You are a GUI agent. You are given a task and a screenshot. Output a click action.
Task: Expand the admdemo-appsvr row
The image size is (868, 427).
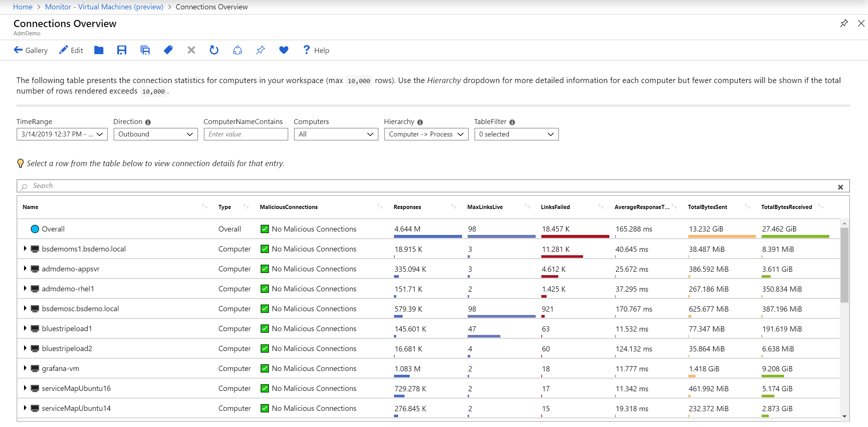[25, 268]
